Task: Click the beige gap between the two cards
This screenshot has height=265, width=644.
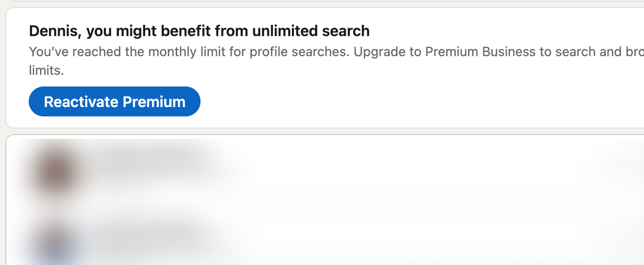Action: [322, 131]
